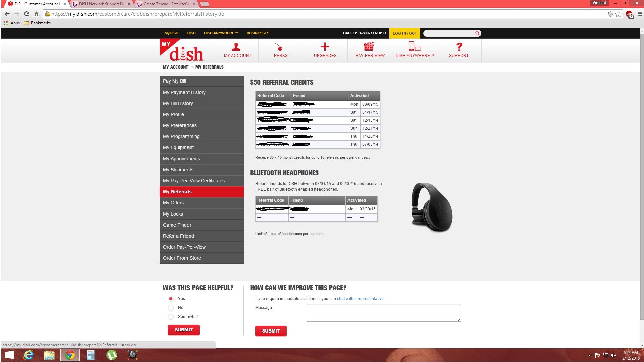Open Game Finder in the sidebar
Image resolution: width=644 pixels, height=362 pixels.
pos(202,225)
